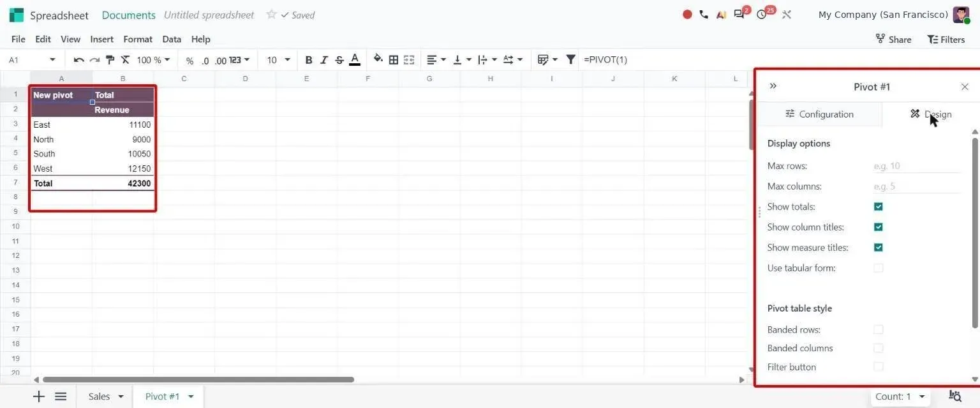Screen dimensions: 980x408
Task: Switch to the Sales sheet tab
Action: pos(99,397)
